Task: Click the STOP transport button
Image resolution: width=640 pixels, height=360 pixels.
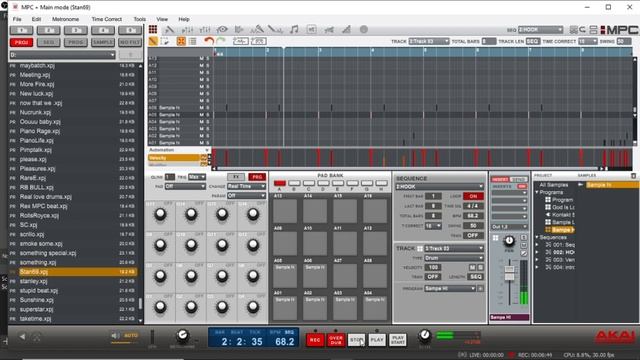Action: click(356, 340)
